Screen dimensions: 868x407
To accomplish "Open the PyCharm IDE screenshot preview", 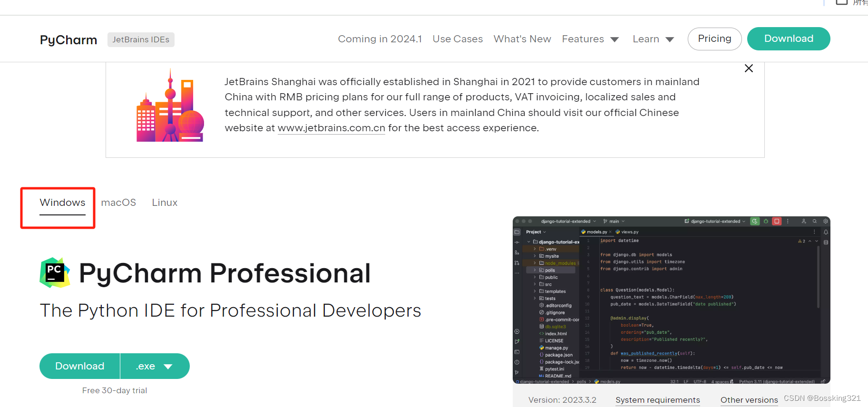I will (671, 300).
